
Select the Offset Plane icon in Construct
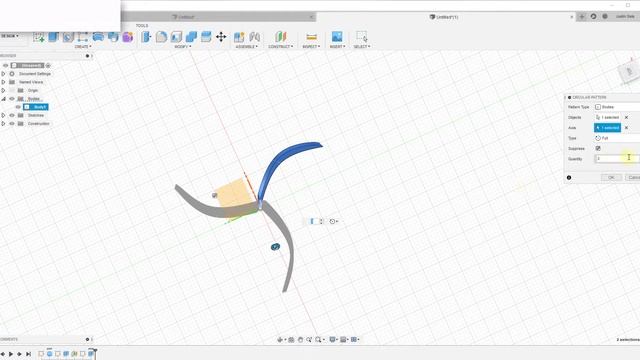(x=280, y=37)
